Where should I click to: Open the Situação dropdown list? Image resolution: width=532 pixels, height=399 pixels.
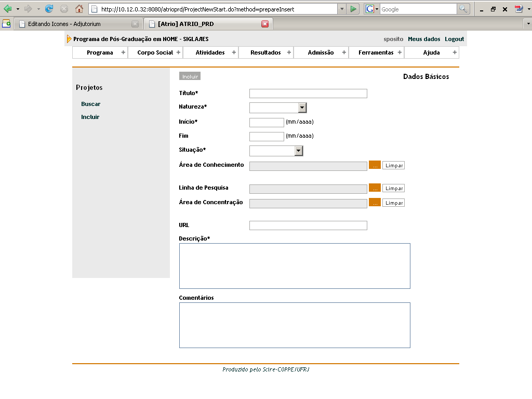point(298,151)
